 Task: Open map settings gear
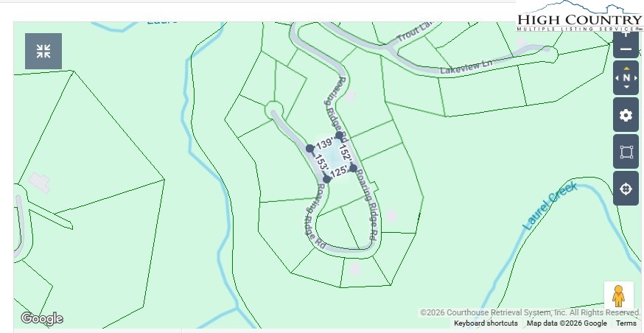click(x=626, y=115)
